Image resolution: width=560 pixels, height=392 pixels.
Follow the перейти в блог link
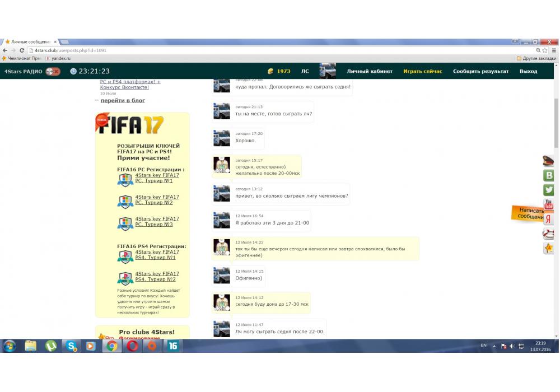pos(123,100)
